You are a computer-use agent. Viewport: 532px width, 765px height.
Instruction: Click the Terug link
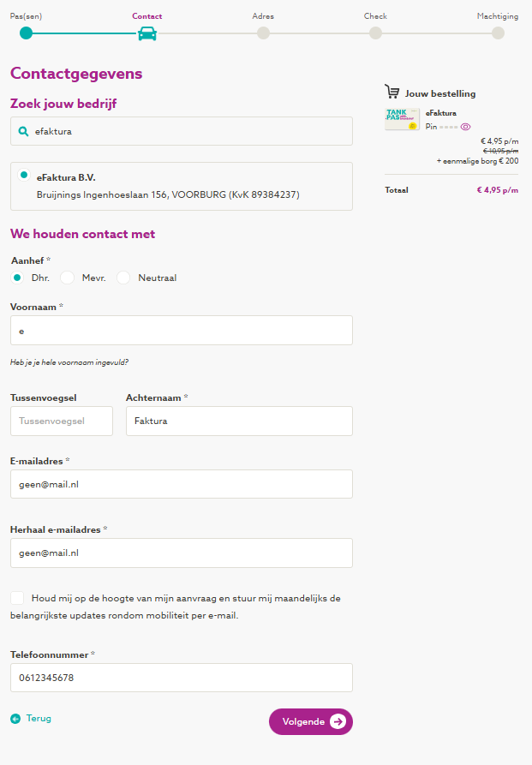pyautogui.click(x=39, y=719)
